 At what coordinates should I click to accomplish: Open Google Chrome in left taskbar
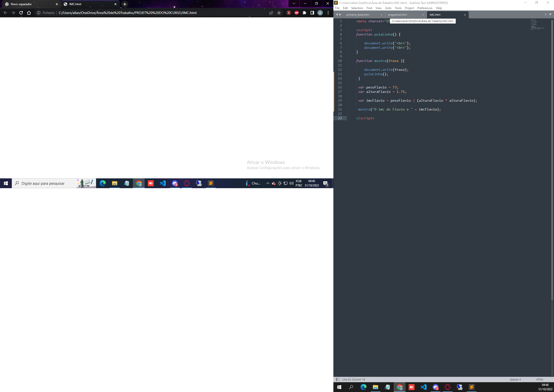[139, 183]
